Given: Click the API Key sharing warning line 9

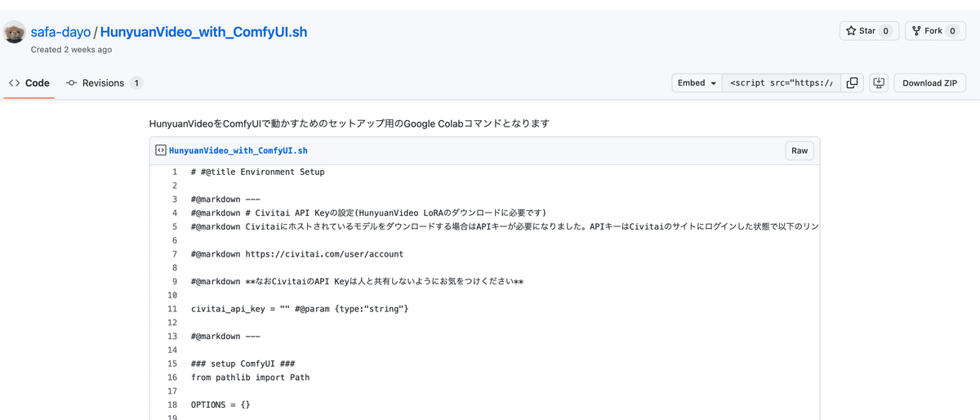Looking at the screenshot, I should 357,282.
